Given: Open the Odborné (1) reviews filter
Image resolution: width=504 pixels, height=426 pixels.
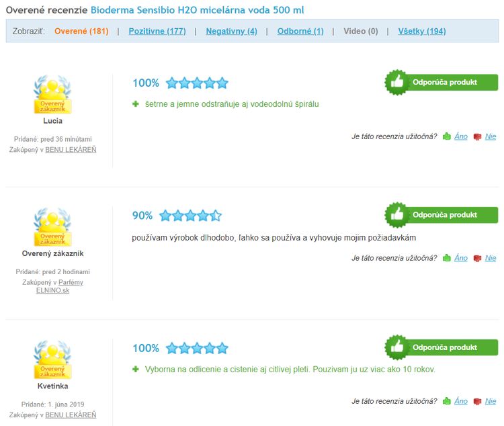Looking at the screenshot, I should (300, 31).
